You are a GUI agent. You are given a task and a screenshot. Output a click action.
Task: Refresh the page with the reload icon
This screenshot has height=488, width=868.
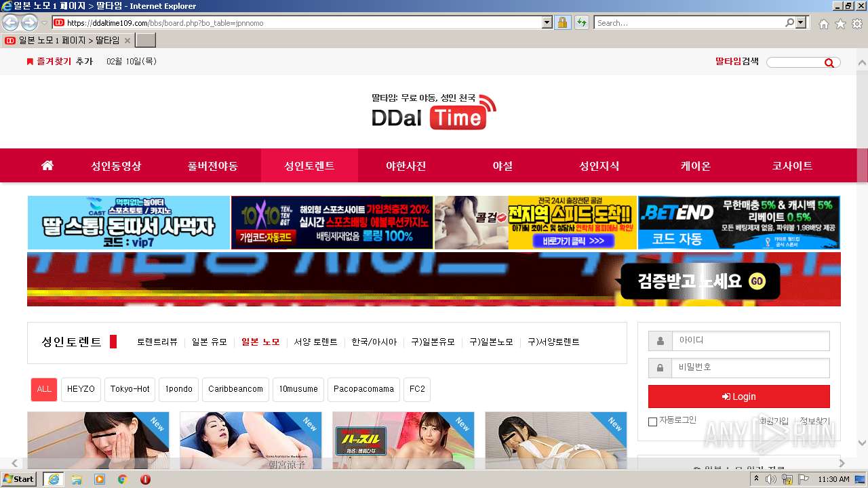[581, 22]
